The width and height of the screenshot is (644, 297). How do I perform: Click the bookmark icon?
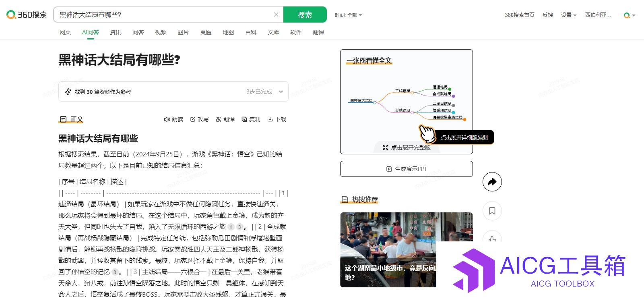click(x=492, y=211)
